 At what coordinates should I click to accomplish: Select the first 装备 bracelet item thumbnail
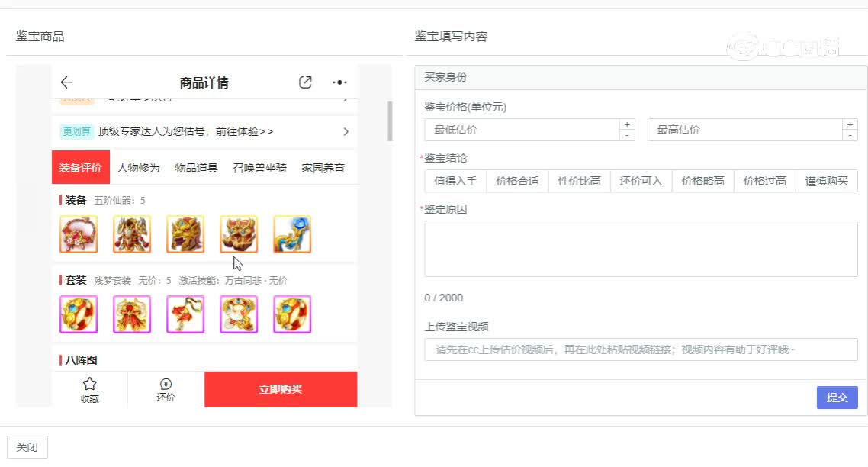click(79, 234)
